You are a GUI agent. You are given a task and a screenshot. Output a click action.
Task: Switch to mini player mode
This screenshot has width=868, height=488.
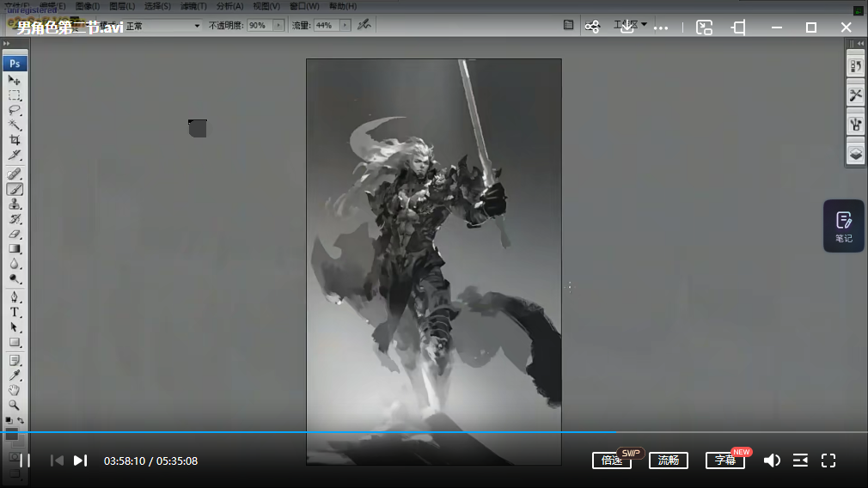(704, 27)
